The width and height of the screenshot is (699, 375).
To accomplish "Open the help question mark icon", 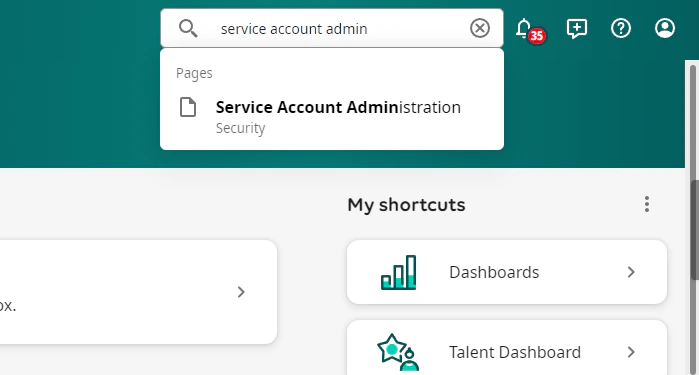I will [x=621, y=29].
